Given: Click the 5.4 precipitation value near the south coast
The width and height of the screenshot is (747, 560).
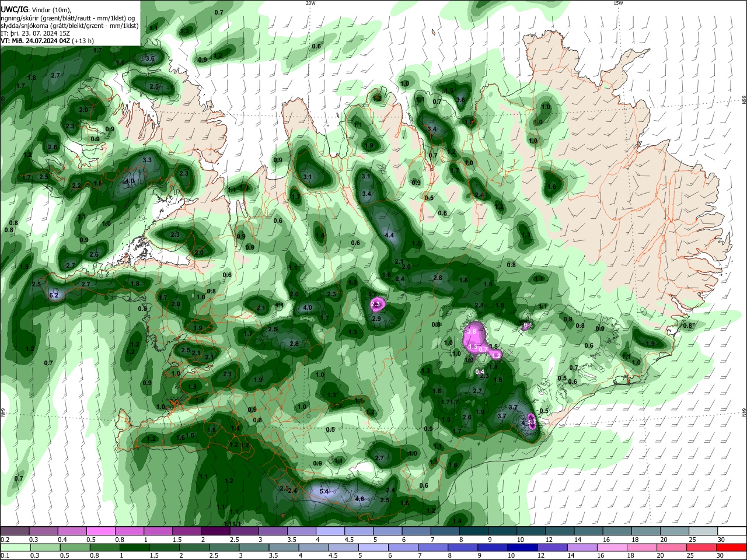Looking at the screenshot, I should coord(324,492).
